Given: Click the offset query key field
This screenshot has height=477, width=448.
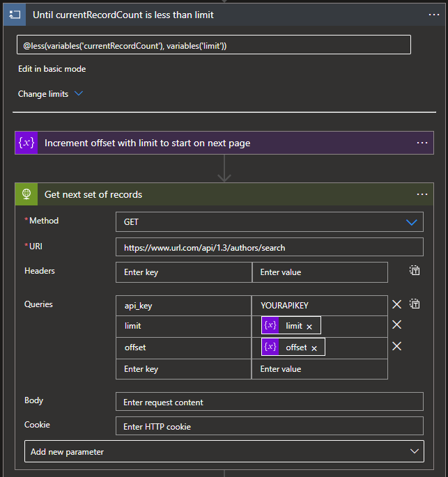Looking at the screenshot, I should click(x=183, y=347).
